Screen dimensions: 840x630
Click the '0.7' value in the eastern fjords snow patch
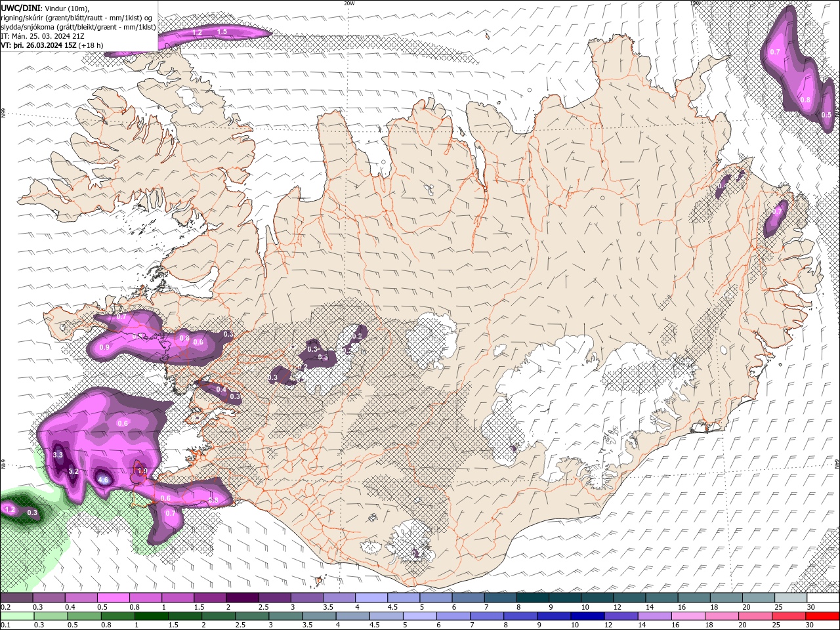(778, 211)
